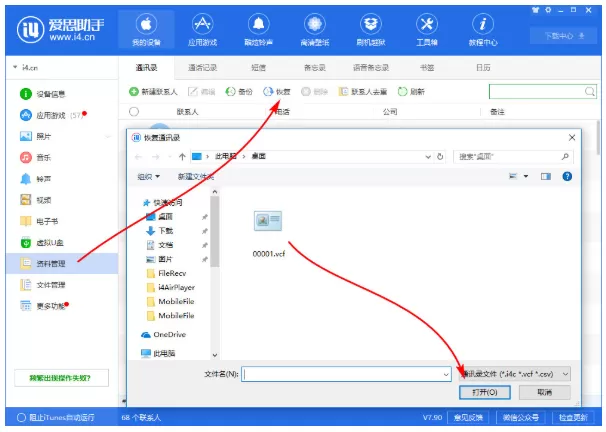Refresh the file dialog location
This screenshot has width=606, height=432.
pyautogui.click(x=440, y=156)
